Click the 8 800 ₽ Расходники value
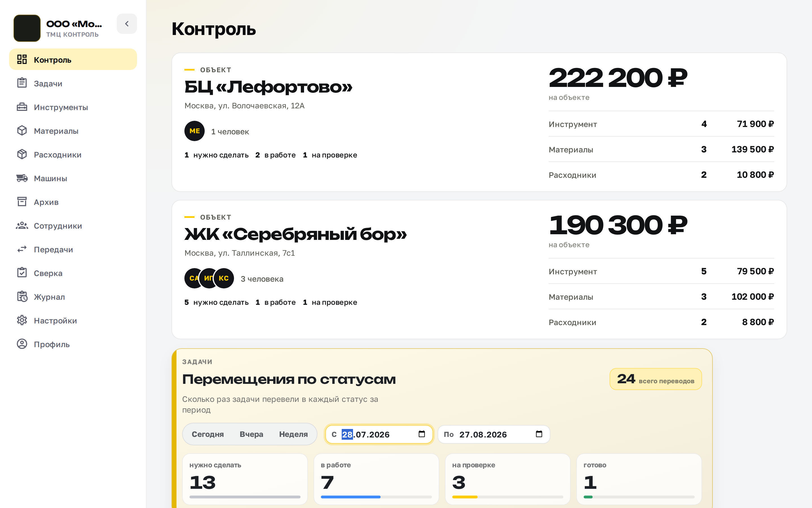812x508 pixels. tap(758, 322)
